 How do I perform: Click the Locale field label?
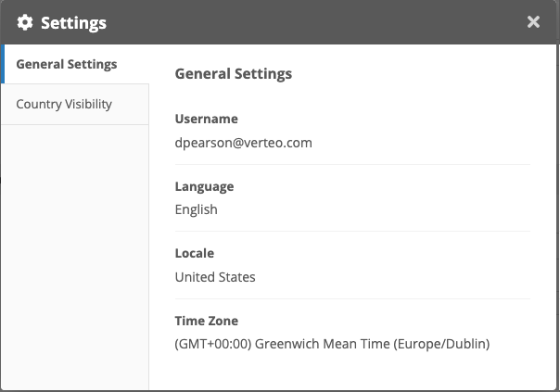click(194, 253)
